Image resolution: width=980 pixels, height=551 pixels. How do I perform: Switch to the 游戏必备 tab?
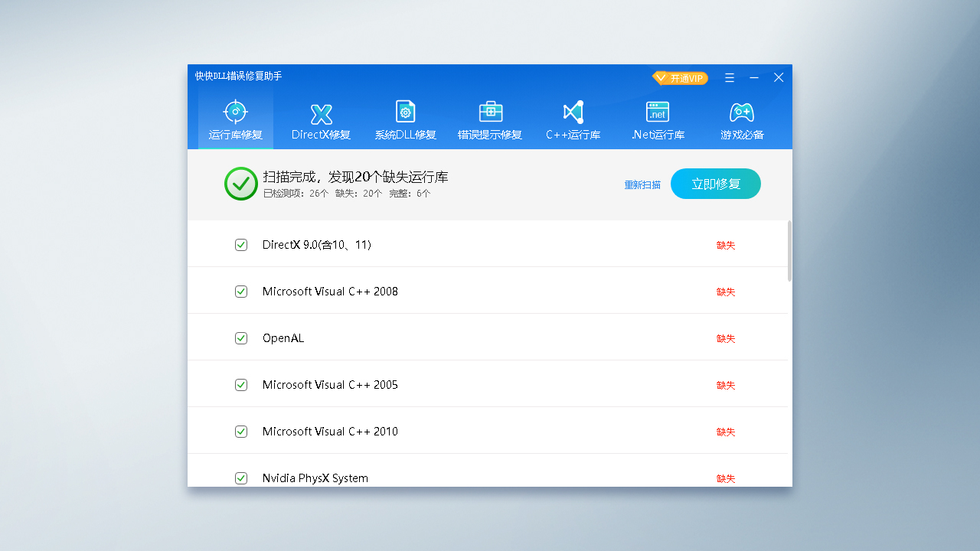click(741, 112)
